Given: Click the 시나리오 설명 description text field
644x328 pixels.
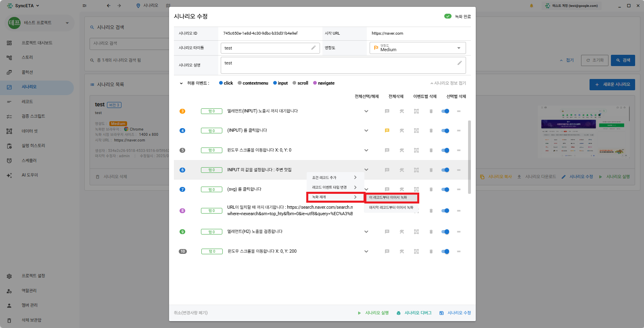Looking at the screenshot, I should point(339,65).
